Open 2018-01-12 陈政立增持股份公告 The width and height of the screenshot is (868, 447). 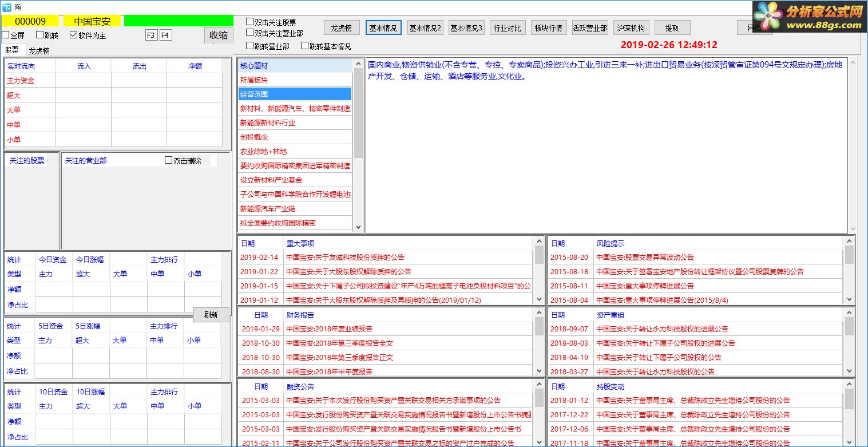[x=696, y=400]
